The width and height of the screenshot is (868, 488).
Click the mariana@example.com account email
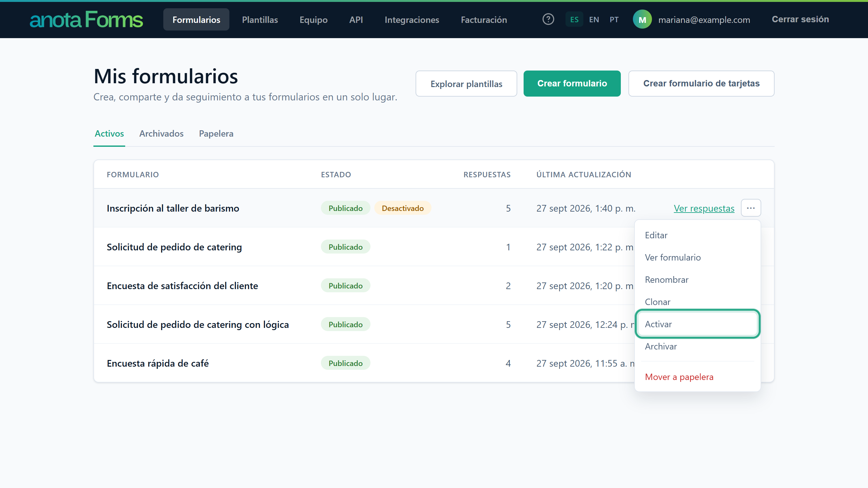(x=704, y=20)
